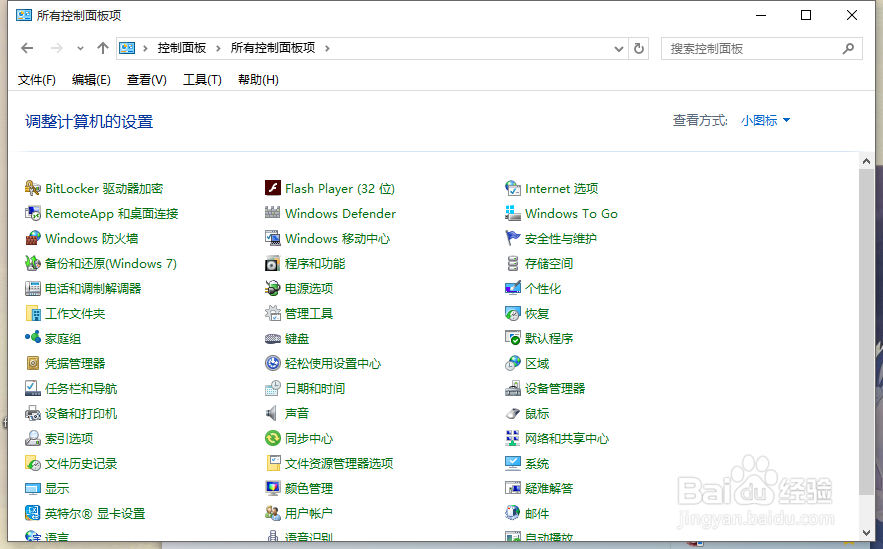Open the 工具(T) menu

(202, 79)
